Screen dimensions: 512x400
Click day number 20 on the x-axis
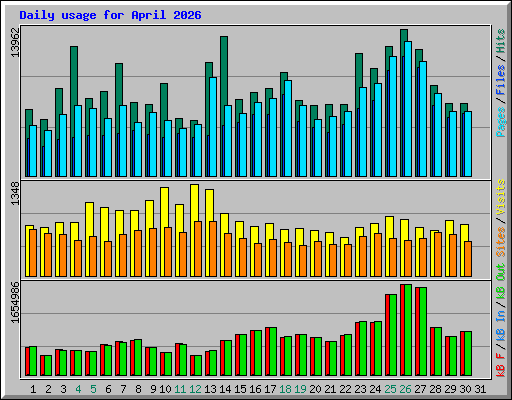pos(315,389)
